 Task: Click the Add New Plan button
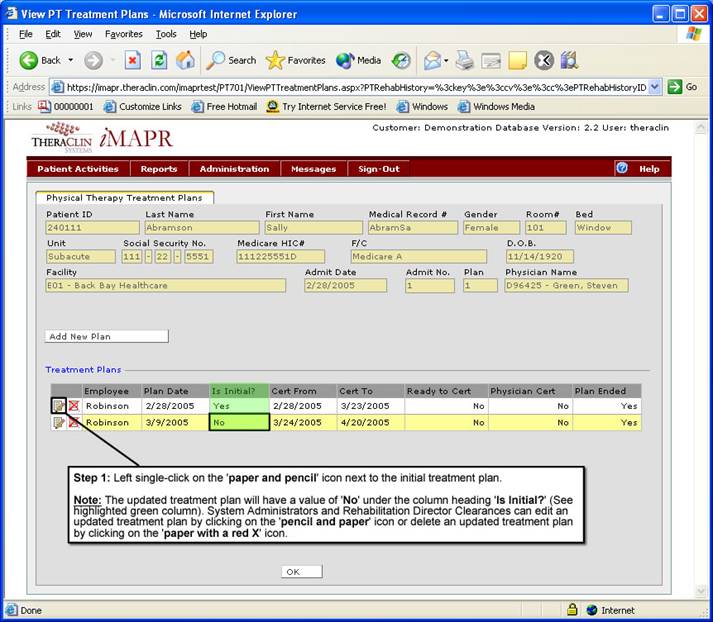point(107,337)
